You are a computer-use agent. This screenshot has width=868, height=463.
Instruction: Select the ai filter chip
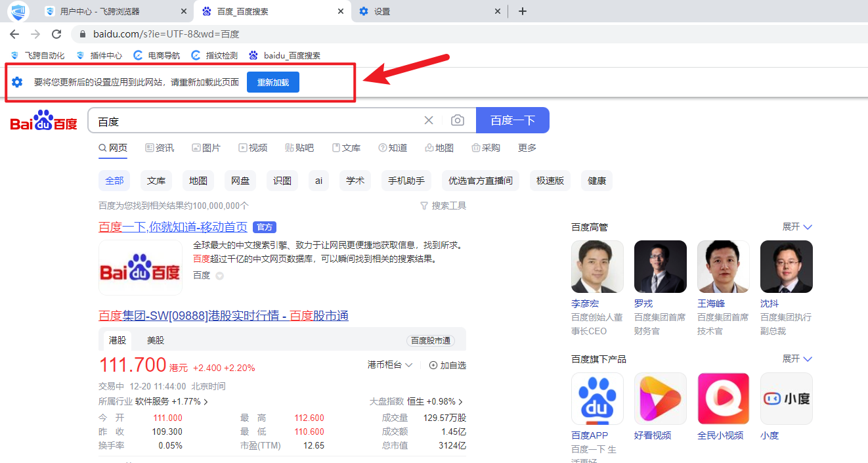point(318,181)
